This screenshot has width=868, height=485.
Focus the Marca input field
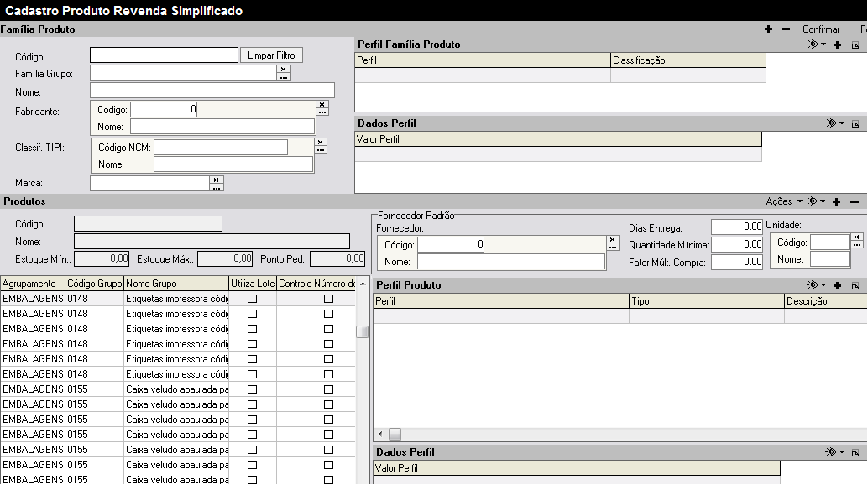(x=150, y=184)
